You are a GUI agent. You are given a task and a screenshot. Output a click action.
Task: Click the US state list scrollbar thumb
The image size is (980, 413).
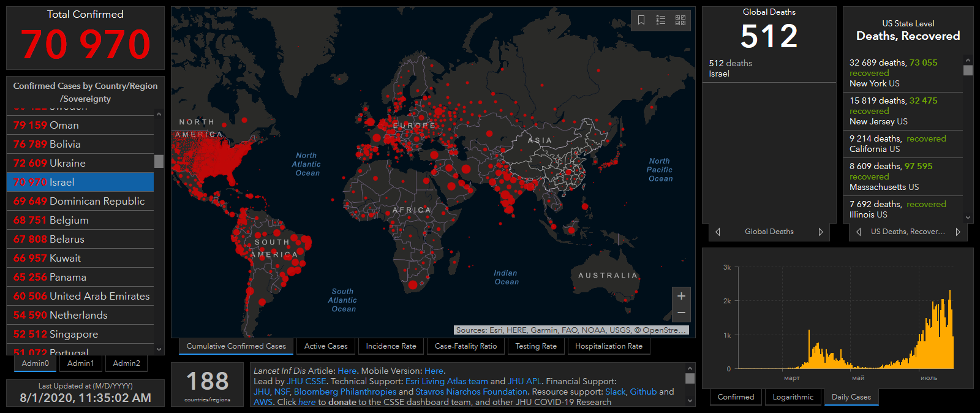pos(968,70)
